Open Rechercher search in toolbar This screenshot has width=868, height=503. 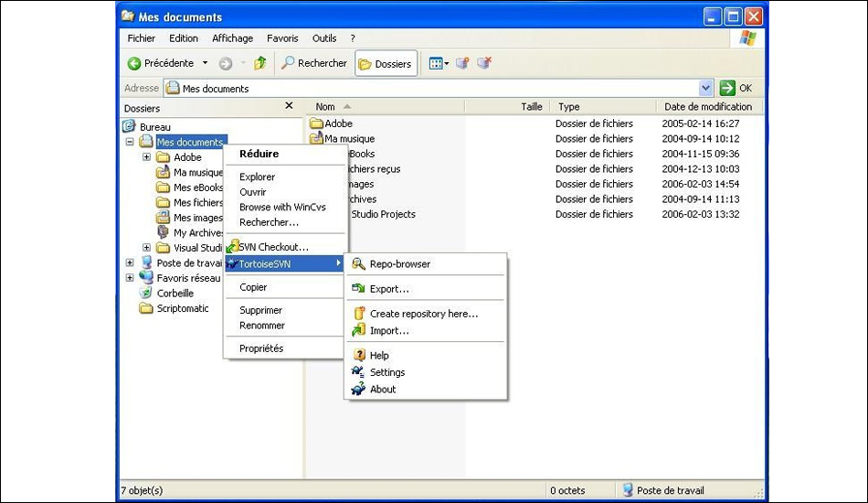click(x=314, y=63)
